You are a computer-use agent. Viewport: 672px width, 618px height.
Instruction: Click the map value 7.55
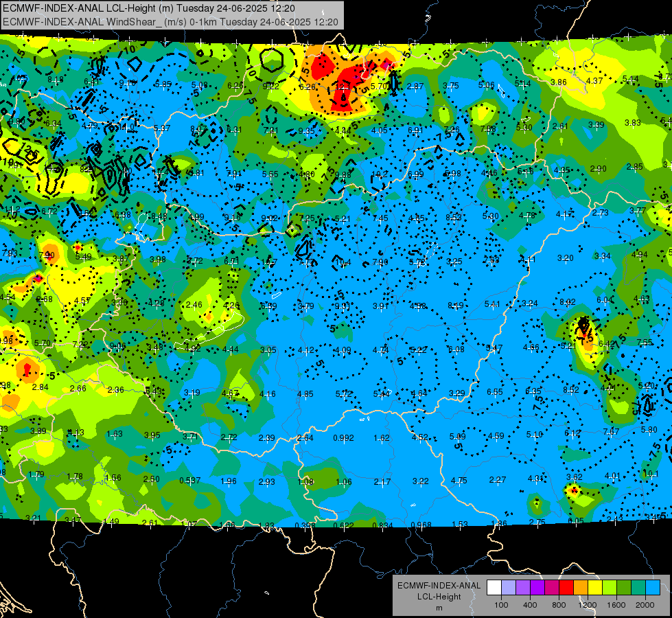(x=645, y=342)
